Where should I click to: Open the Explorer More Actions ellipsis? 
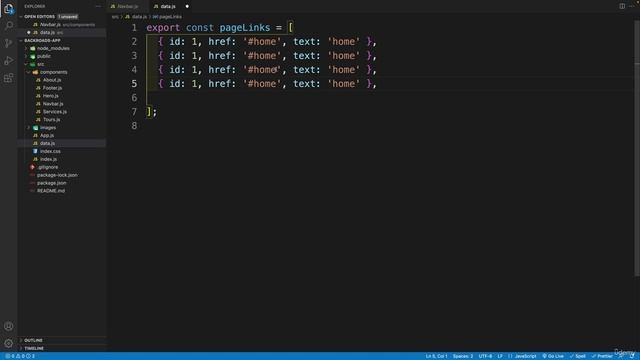click(98, 7)
